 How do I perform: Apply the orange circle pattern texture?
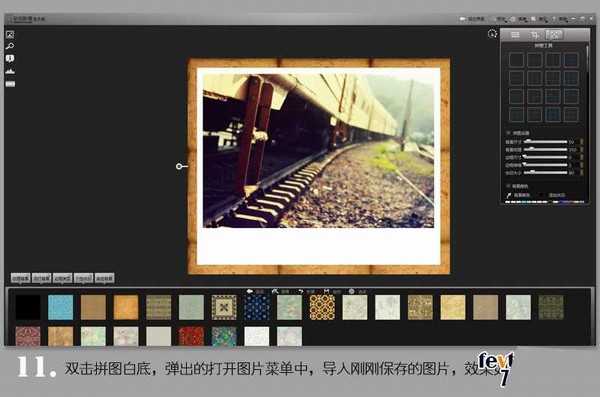(x=322, y=307)
